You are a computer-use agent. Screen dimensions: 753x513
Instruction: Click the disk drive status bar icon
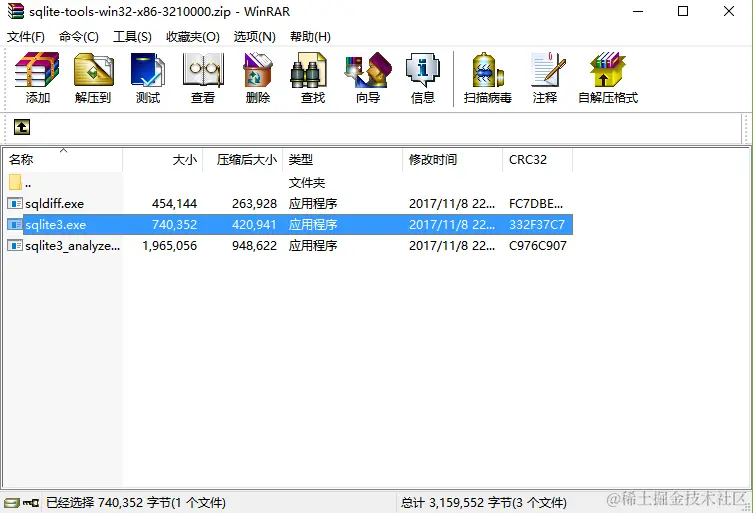[x=11, y=503]
